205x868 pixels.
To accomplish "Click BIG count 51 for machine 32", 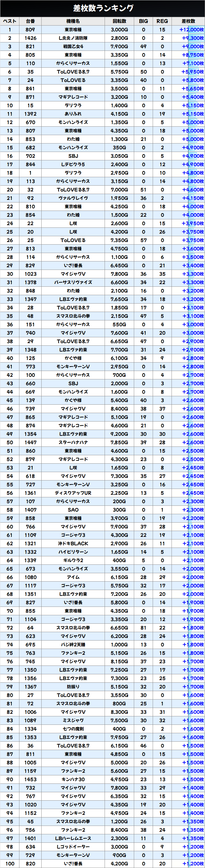I will pyautogui.click(x=143, y=190).
